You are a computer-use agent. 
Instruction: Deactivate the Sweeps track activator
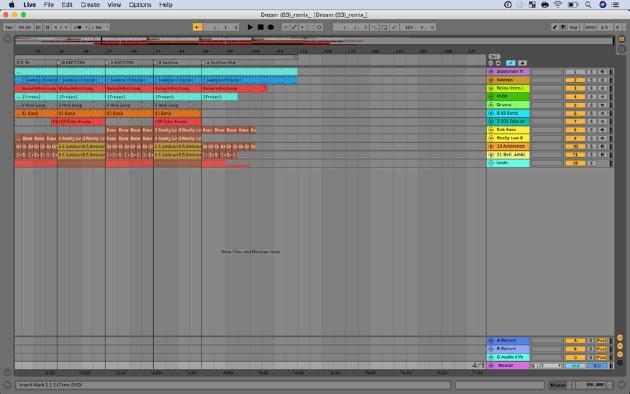[x=575, y=80]
